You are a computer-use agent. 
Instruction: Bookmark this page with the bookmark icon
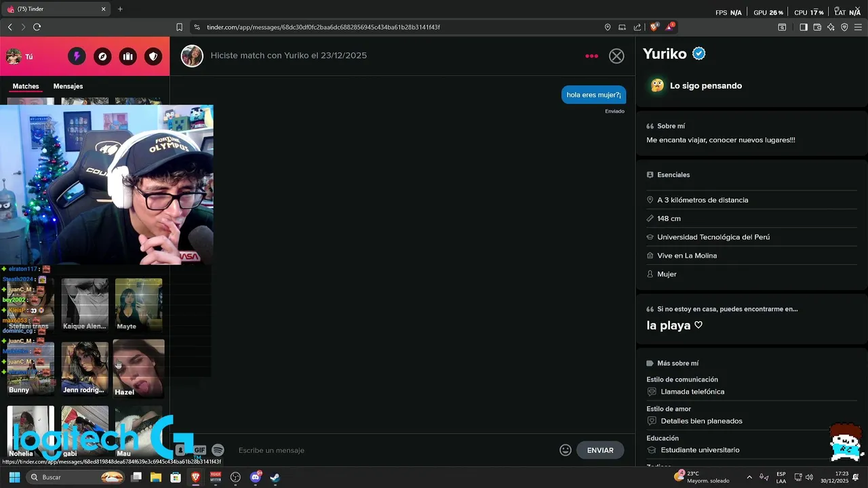pos(179,27)
